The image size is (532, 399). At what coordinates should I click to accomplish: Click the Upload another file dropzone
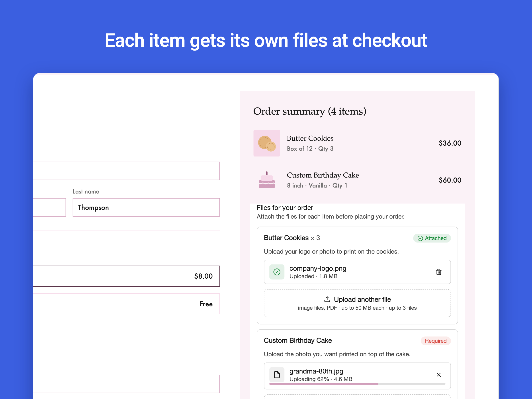(357, 303)
